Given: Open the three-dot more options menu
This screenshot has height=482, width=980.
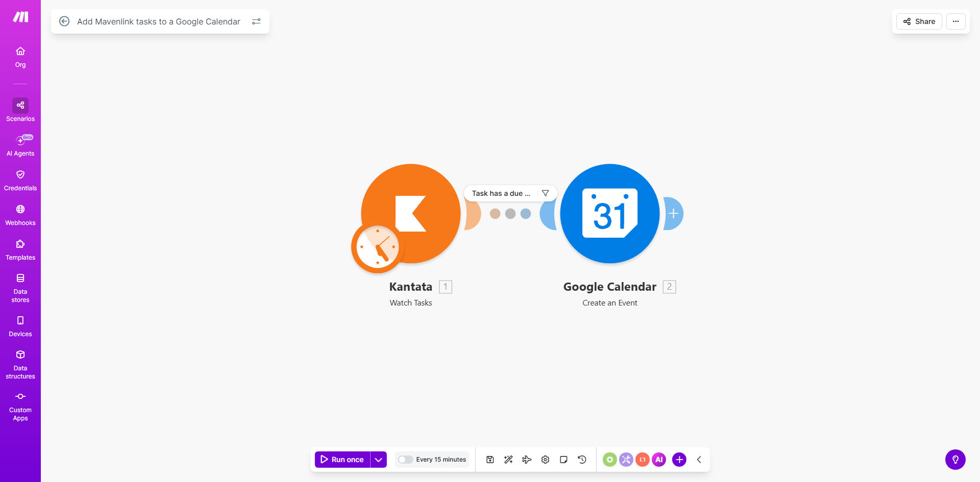Looking at the screenshot, I should tap(956, 21).
